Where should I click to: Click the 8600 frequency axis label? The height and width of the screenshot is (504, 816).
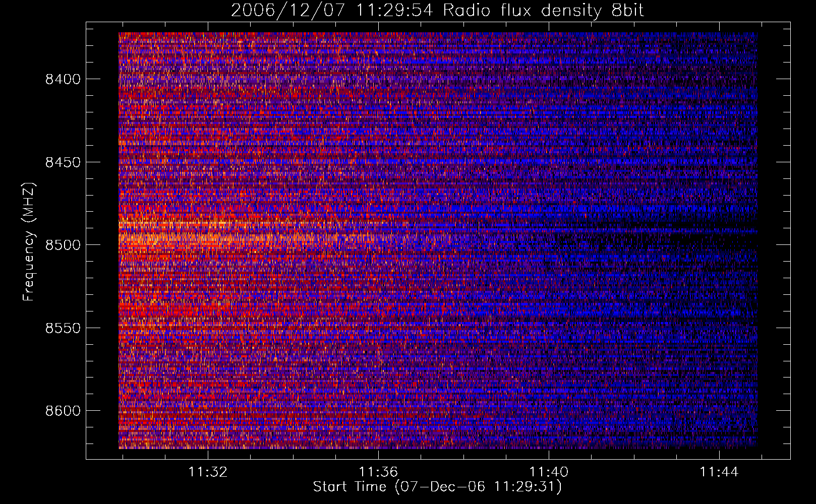coord(63,411)
